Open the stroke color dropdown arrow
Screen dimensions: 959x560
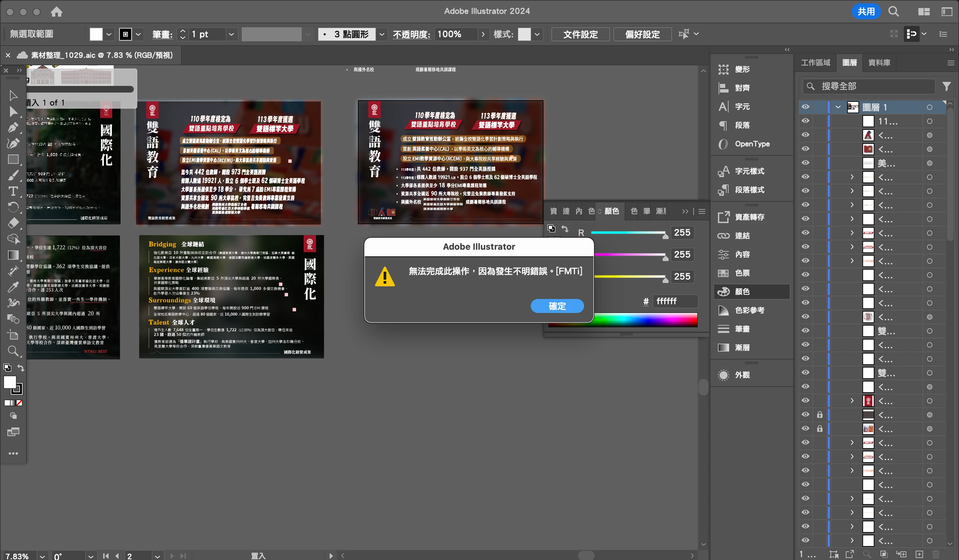pos(138,34)
